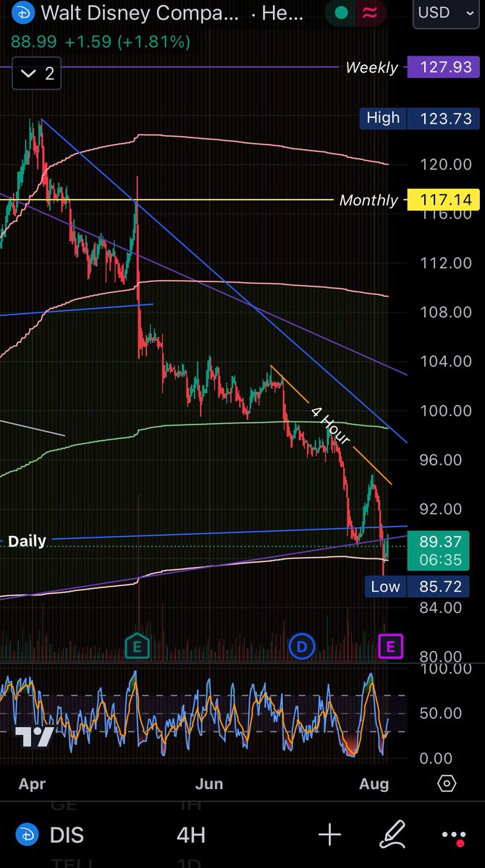Tap the TradingView logo in the indicator pane

pos(34,736)
